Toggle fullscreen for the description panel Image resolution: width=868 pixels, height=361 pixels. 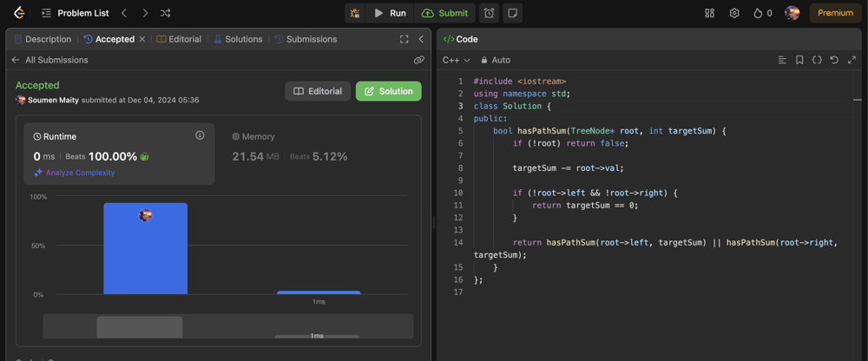pos(404,39)
